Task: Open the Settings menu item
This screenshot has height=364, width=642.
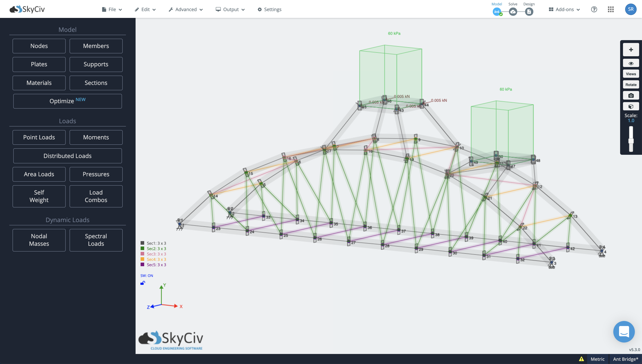Action: pyautogui.click(x=270, y=9)
